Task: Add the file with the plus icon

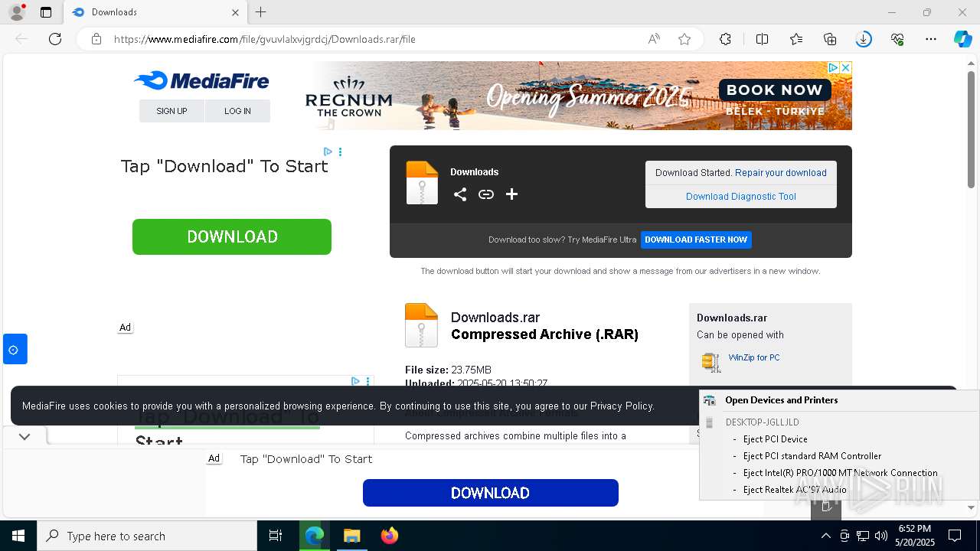Action: pyautogui.click(x=512, y=194)
